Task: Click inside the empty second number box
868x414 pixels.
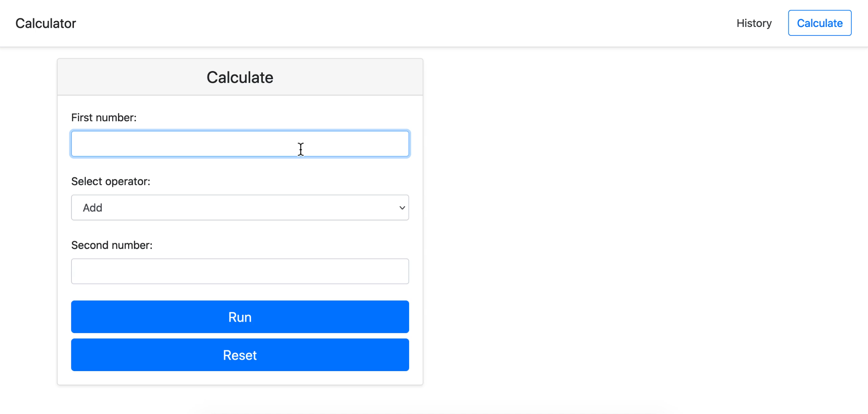Action: (x=240, y=271)
